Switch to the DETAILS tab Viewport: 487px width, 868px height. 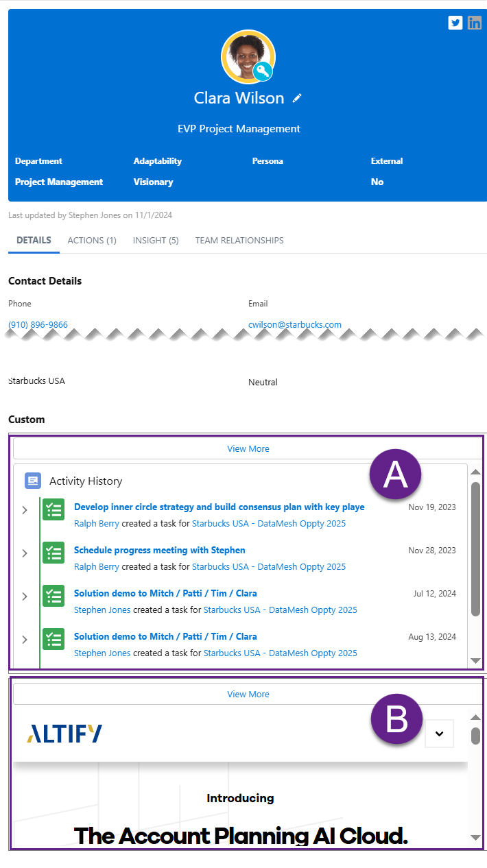(x=34, y=241)
